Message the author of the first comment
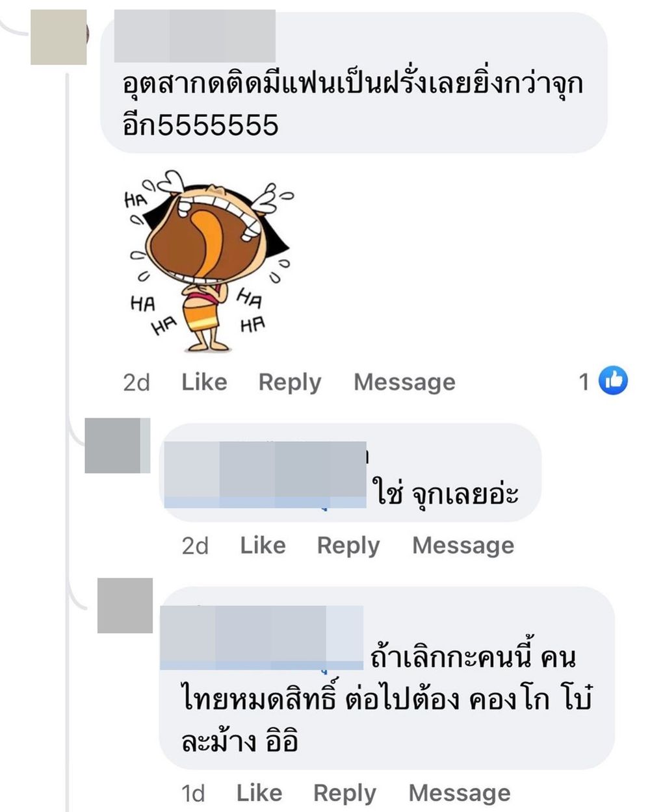Viewport: 650px width, 812px height. pos(404,382)
